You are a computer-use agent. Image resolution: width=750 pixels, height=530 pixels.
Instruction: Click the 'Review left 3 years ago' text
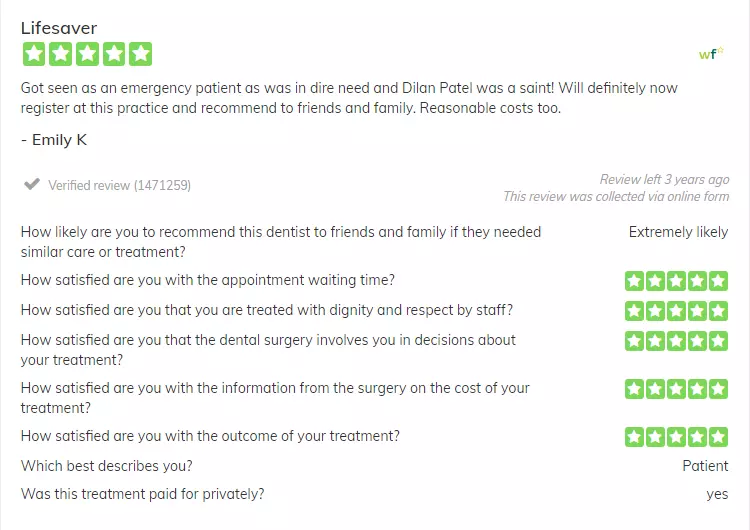tap(664, 179)
